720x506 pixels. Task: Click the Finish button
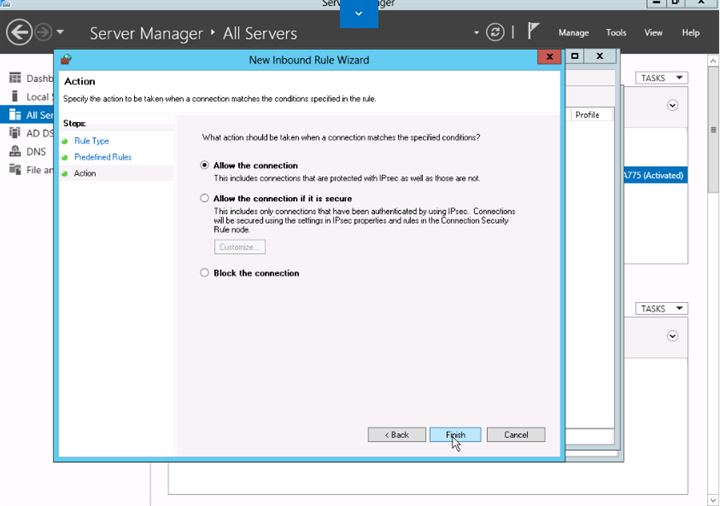tap(455, 435)
